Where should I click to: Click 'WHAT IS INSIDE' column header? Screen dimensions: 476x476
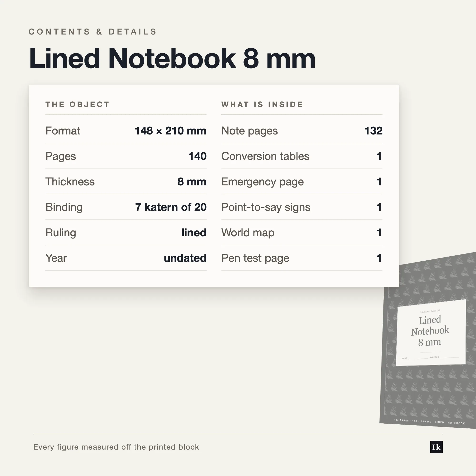pos(262,104)
